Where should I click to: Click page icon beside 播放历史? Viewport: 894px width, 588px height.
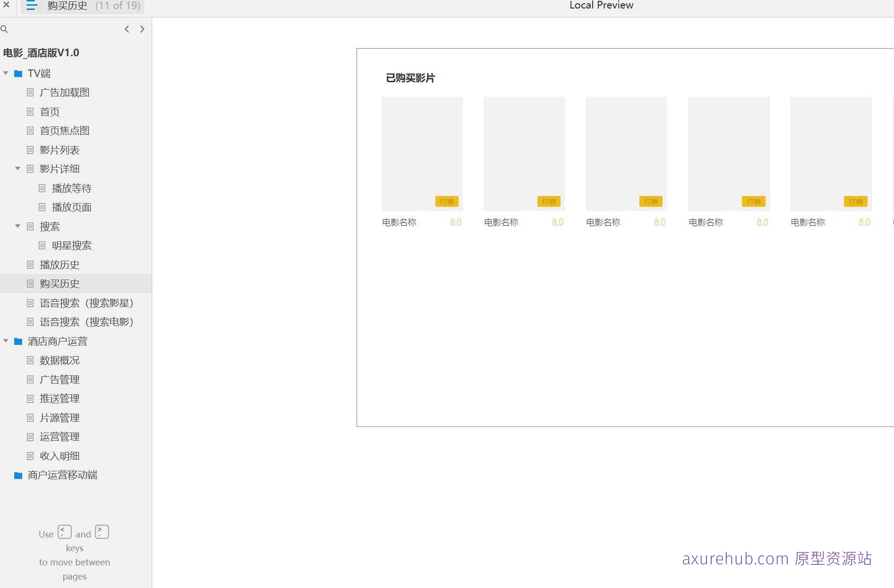pos(30,265)
